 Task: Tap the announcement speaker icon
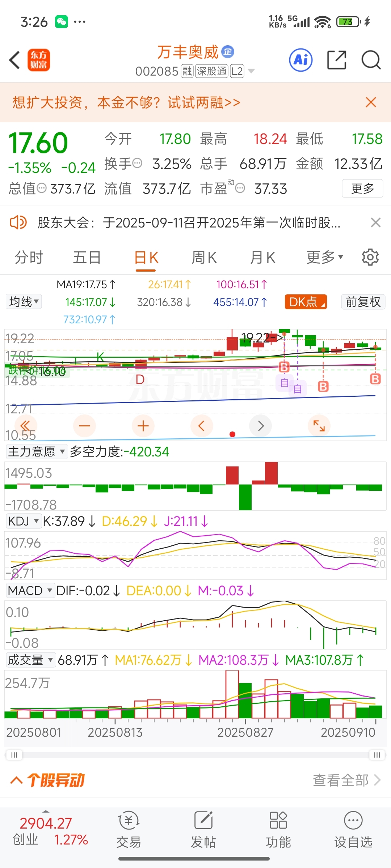click(x=18, y=222)
